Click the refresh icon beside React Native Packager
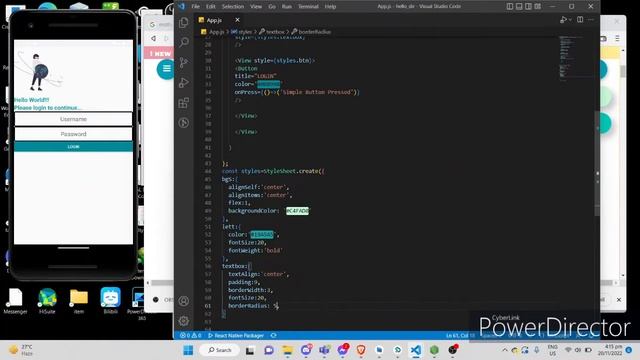Viewport: 640px width, 360px height. (273, 336)
